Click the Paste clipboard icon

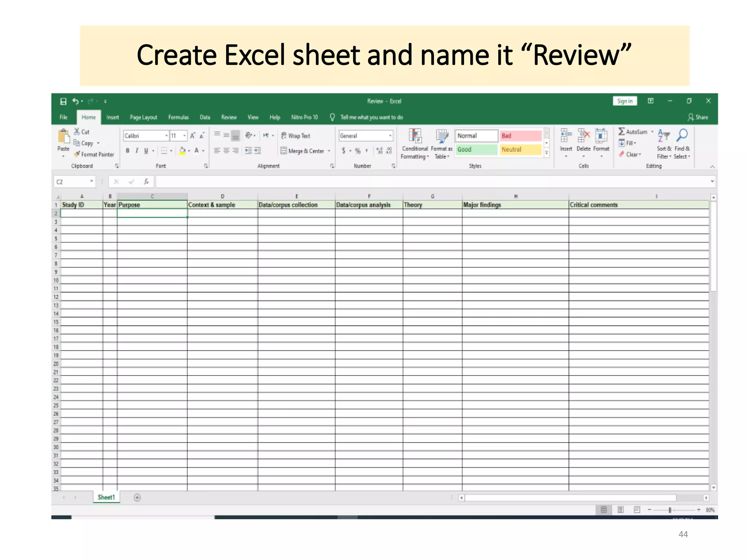(x=64, y=137)
